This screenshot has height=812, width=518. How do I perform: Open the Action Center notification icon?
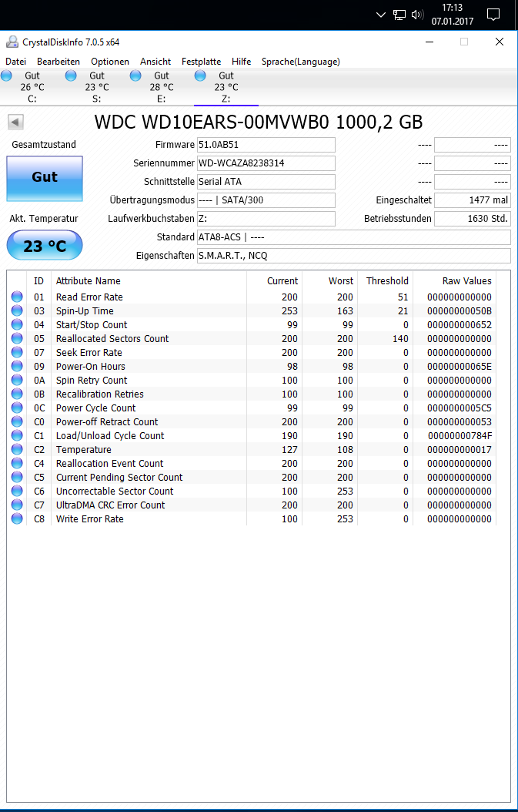pos(494,15)
